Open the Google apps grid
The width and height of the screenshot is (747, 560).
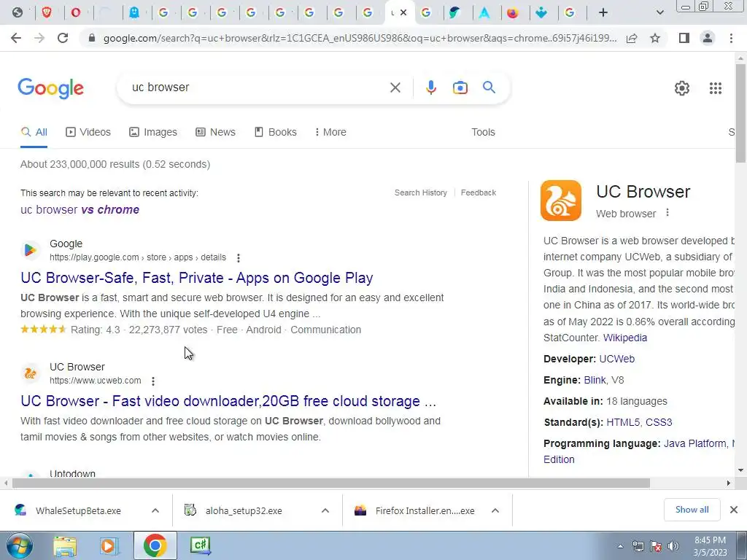(x=715, y=88)
